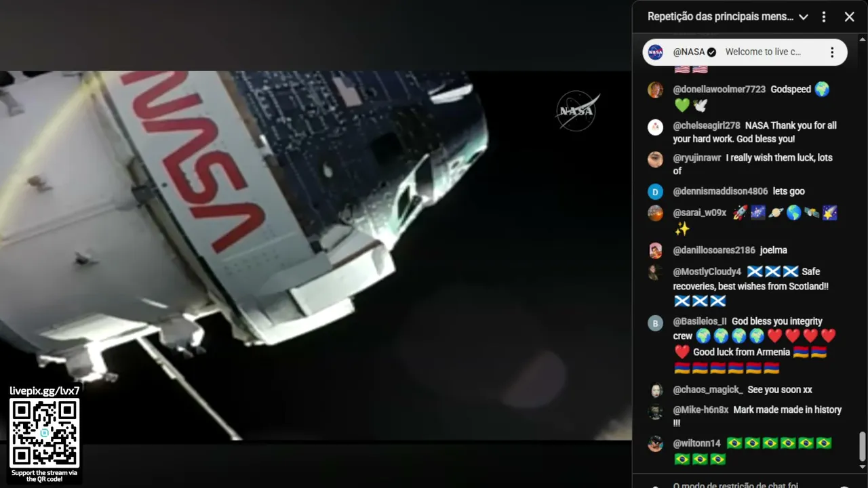Click the Orion spacecraft video to toggle playback
This screenshot has width=868, height=488.
point(315,256)
